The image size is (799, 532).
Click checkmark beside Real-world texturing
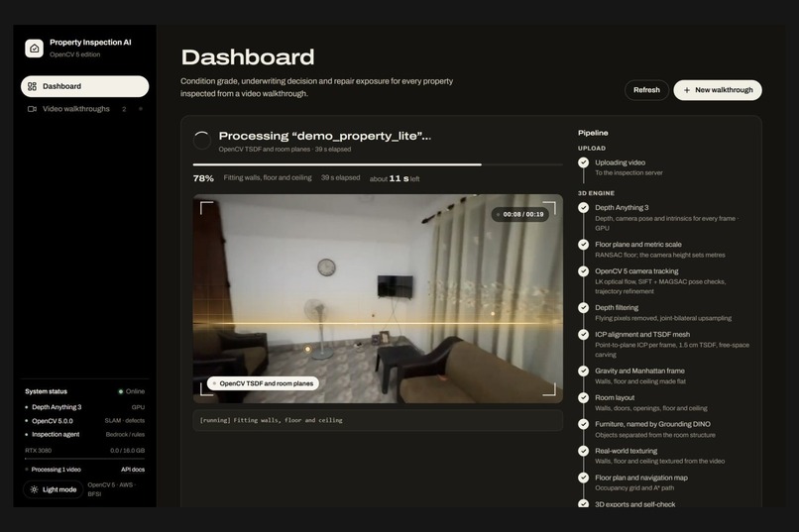tap(584, 451)
